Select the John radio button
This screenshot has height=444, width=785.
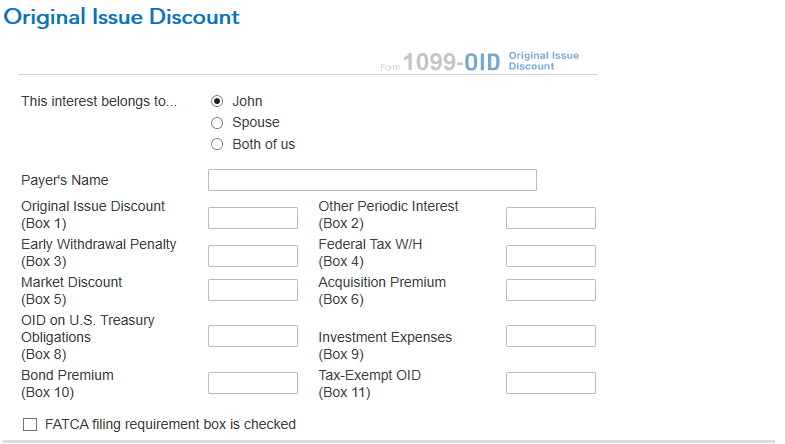(217, 101)
